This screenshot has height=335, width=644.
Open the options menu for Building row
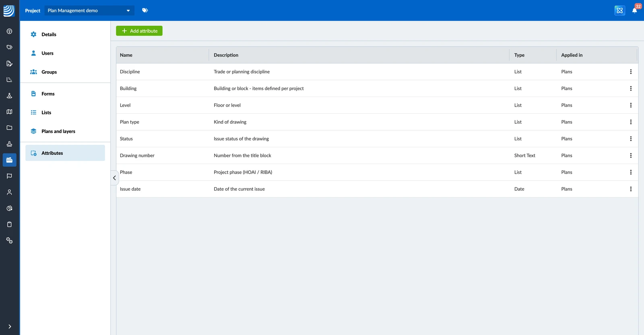(631, 88)
